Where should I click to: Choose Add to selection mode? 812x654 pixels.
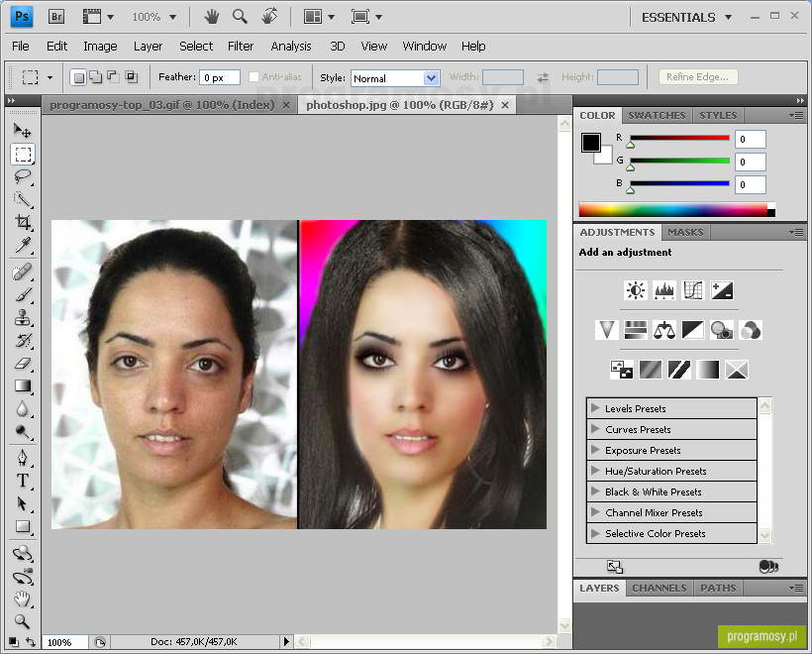(x=96, y=77)
